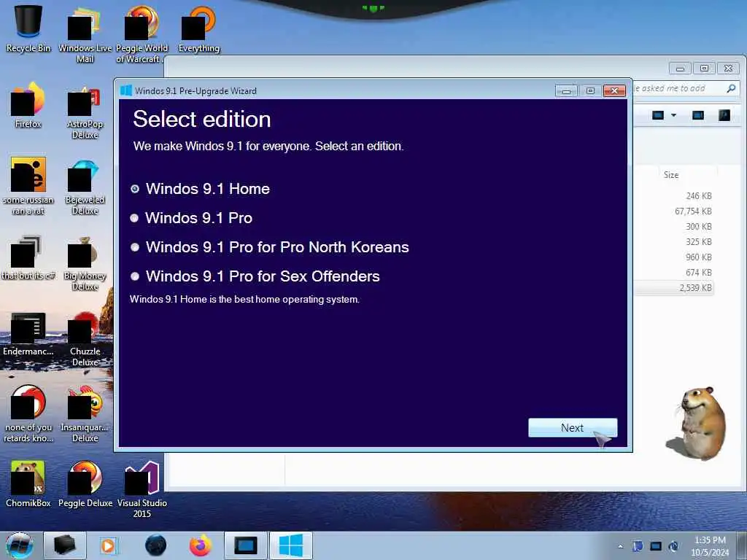Launch Bejeweled Deluxe desktop shortcut

[85, 187]
